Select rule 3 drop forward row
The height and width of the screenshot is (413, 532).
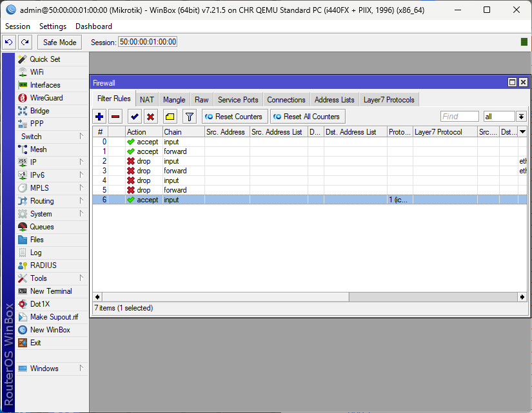click(310, 171)
